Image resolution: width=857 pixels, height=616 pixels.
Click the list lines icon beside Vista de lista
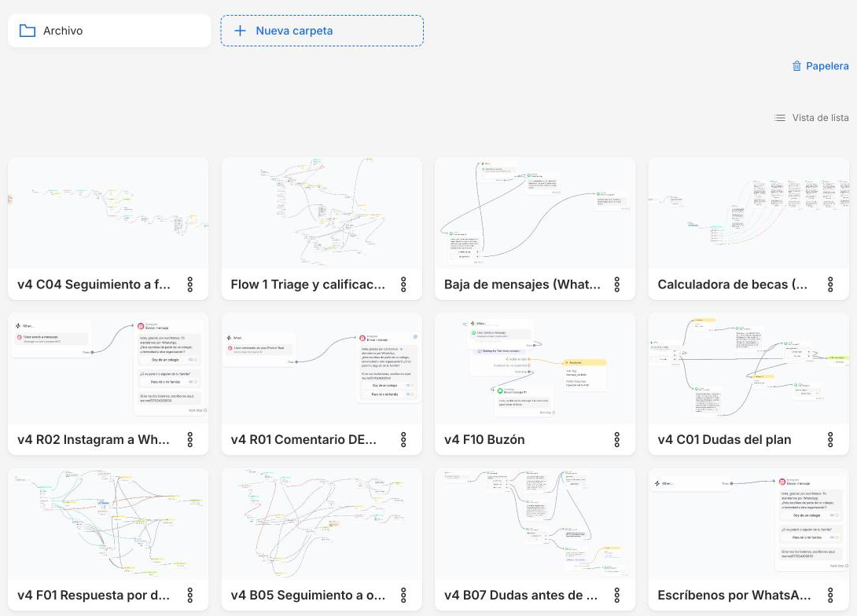pyautogui.click(x=780, y=118)
